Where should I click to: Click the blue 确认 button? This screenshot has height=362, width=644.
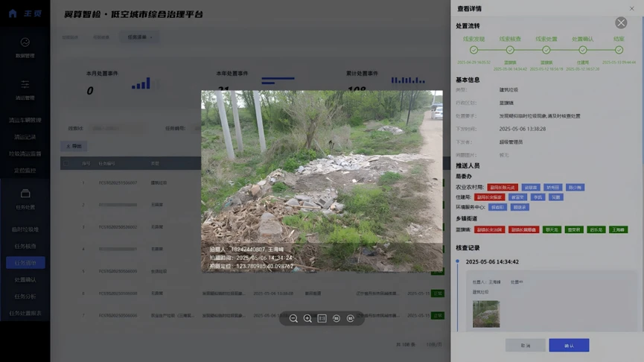tap(569, 346)
